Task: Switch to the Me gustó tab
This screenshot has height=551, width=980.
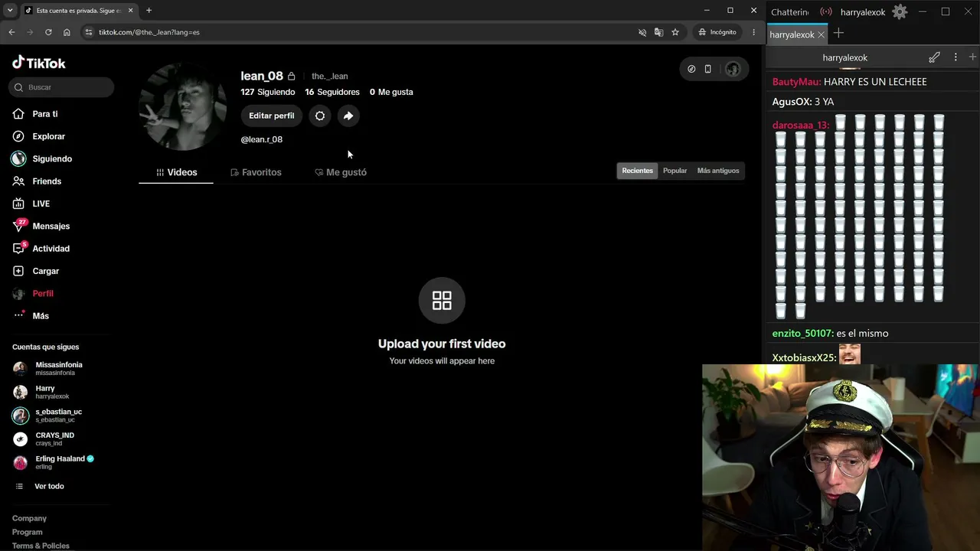Action: (341, 172)
